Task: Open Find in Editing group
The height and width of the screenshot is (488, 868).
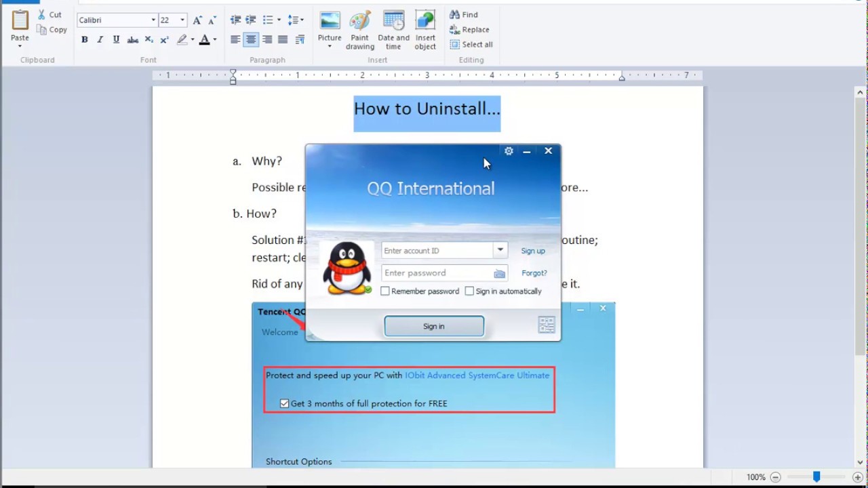Action: click(x=464, y=14)
